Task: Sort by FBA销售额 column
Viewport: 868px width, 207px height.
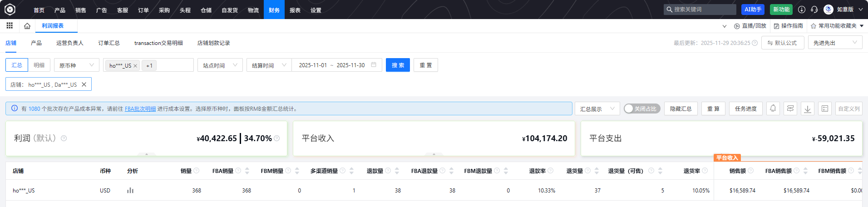Action: 805,171
